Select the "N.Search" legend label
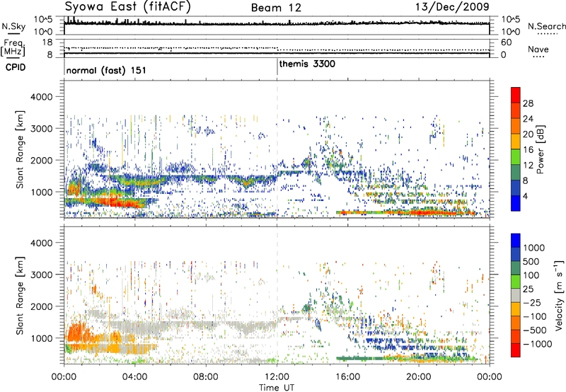Image resolution: width=566 pixels, height=392 pixels. 546,26
